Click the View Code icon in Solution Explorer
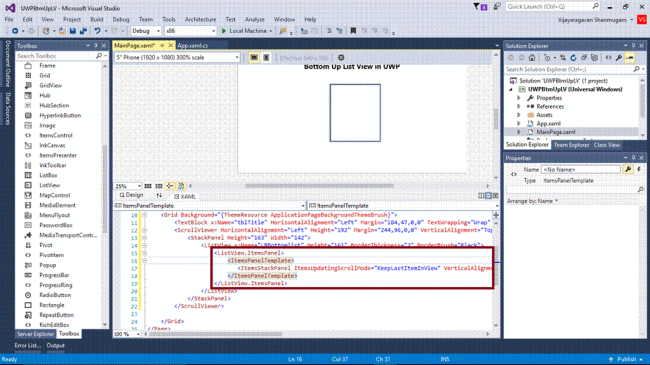The width and height of the screenshot is (650, 365). (x=608, y=58)
